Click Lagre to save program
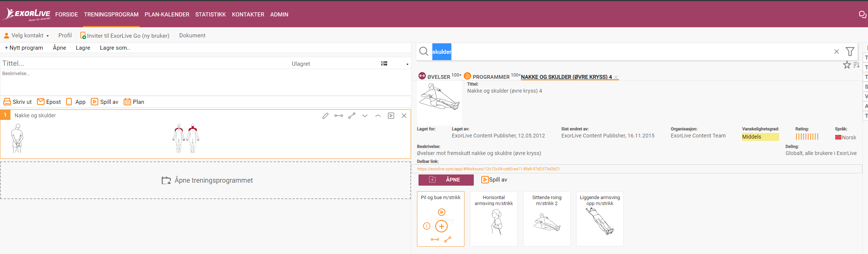Image resolution: width=868 pixels, height=254 pixels. 83,48
